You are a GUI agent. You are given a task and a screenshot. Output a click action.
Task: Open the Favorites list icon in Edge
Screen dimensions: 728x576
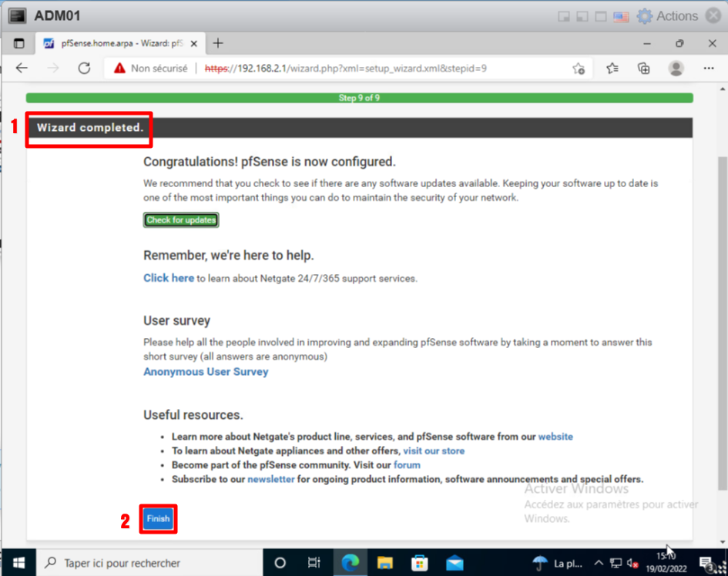(612, 69)
